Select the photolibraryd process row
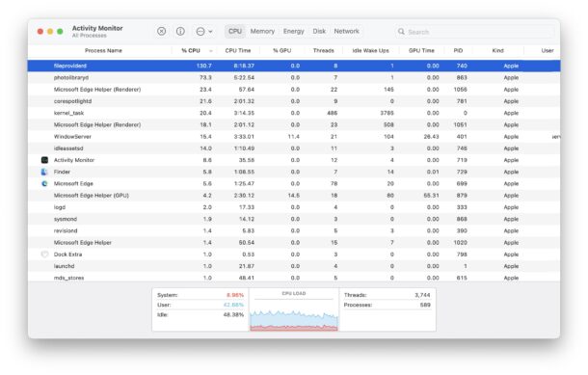 294,78
